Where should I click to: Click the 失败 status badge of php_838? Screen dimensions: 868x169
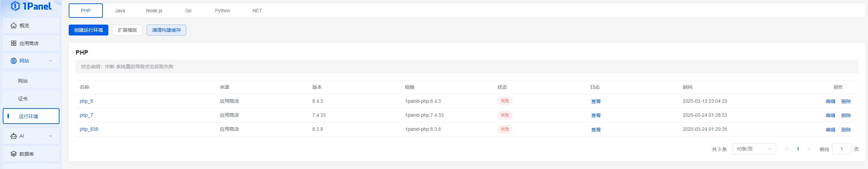[x=505, y=129]
